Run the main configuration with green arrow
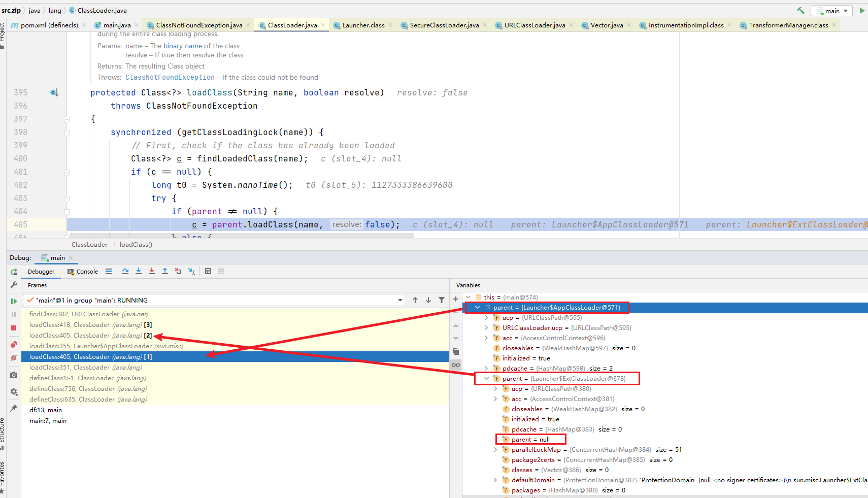Image resolution: width=868 pixels, height=498 pixels. tap(862, 11)
